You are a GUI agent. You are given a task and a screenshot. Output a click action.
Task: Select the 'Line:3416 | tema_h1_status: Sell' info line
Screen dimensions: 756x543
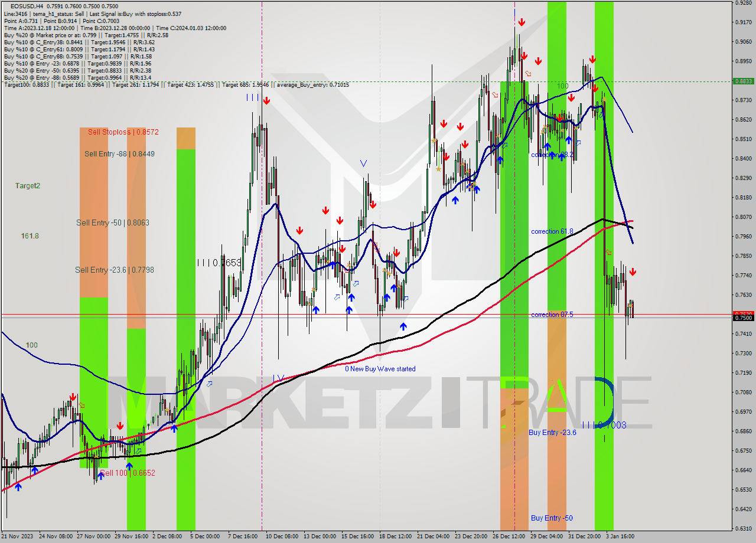click(92, 14)
